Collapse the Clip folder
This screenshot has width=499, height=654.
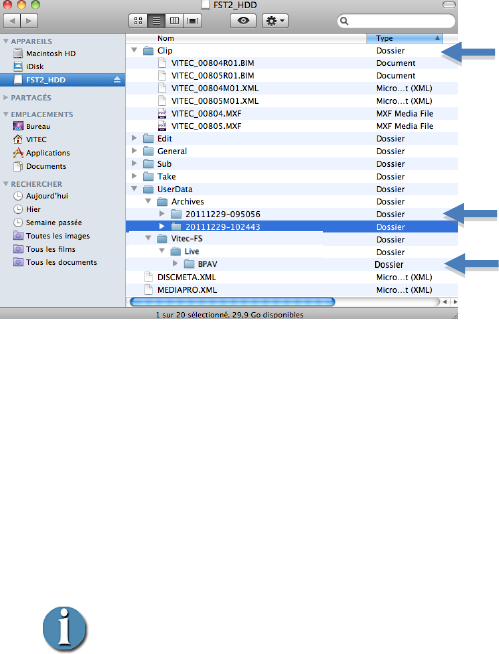tap(134, 50)
